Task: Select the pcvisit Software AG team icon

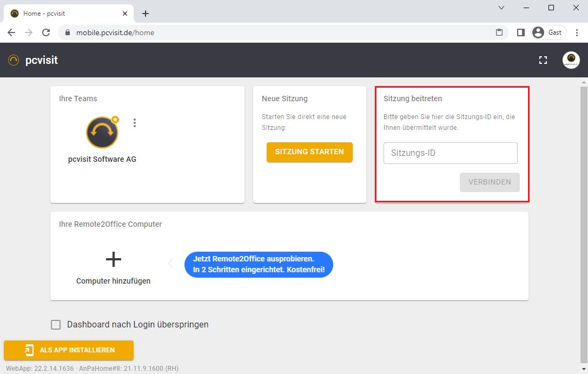Action: click(102, 133)
